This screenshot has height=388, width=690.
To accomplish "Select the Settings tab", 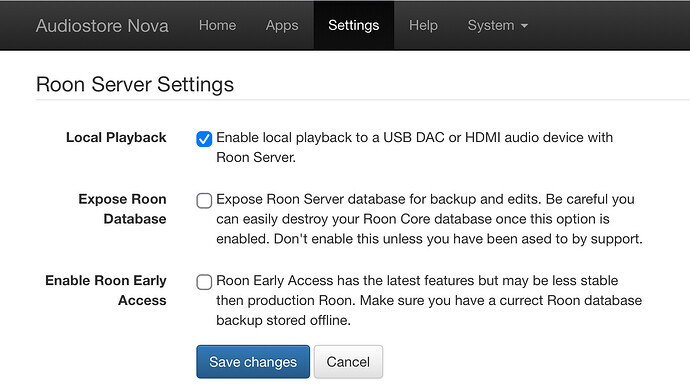I will tap(354, 26).
